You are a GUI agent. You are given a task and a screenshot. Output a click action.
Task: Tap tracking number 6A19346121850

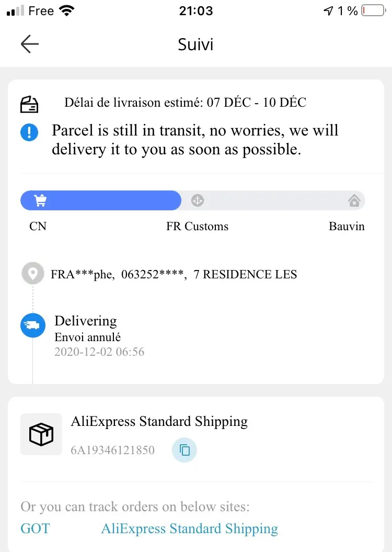[x=113, y=450]
